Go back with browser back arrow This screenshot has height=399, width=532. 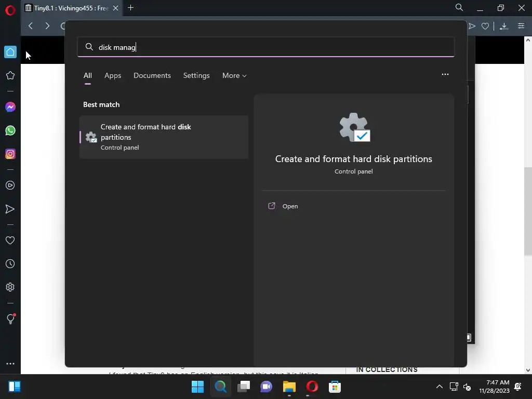(x=31, y=26)
